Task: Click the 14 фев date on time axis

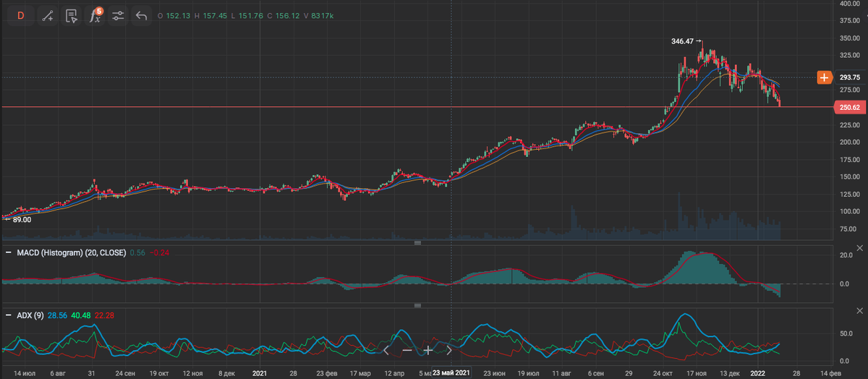Action: pyautogui.click(x=830, y=373)
